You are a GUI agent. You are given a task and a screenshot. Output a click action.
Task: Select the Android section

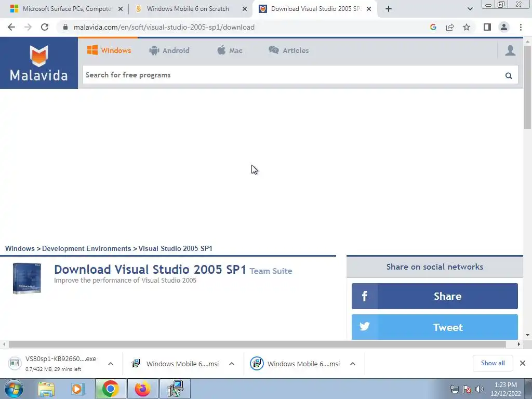tap(169, 50)
